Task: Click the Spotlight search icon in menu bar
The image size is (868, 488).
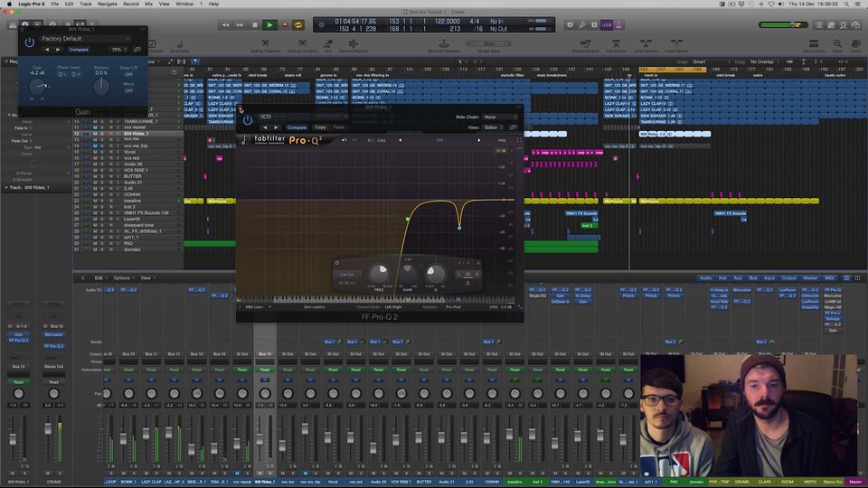Action: coord(846,4)
